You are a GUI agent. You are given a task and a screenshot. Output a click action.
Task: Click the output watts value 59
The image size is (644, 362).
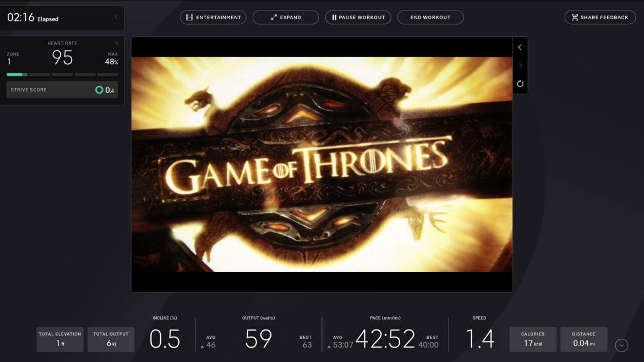(258, 339)
